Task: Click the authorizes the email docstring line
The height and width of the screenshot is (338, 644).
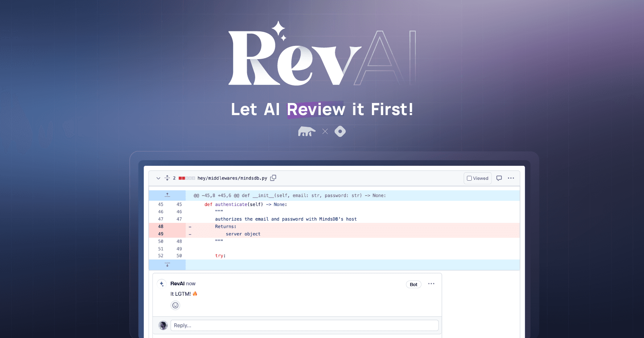Action: pyautogui.click(x=286, y=219)
